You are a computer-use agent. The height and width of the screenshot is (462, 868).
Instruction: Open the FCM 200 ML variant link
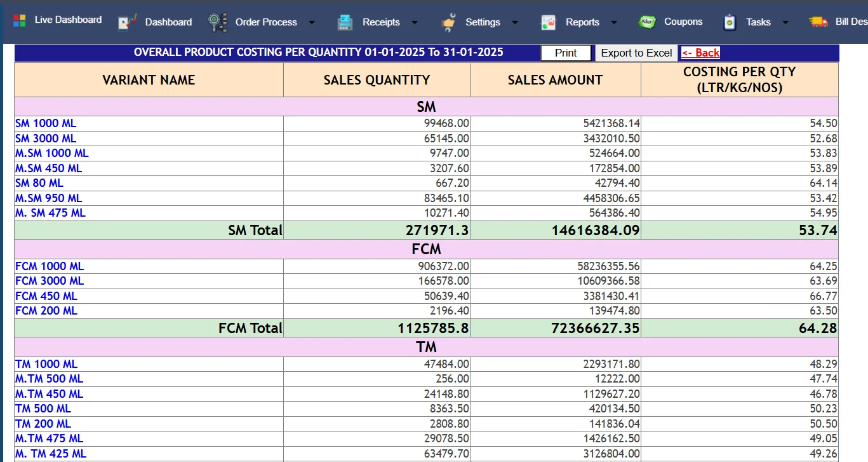[46, 311]
